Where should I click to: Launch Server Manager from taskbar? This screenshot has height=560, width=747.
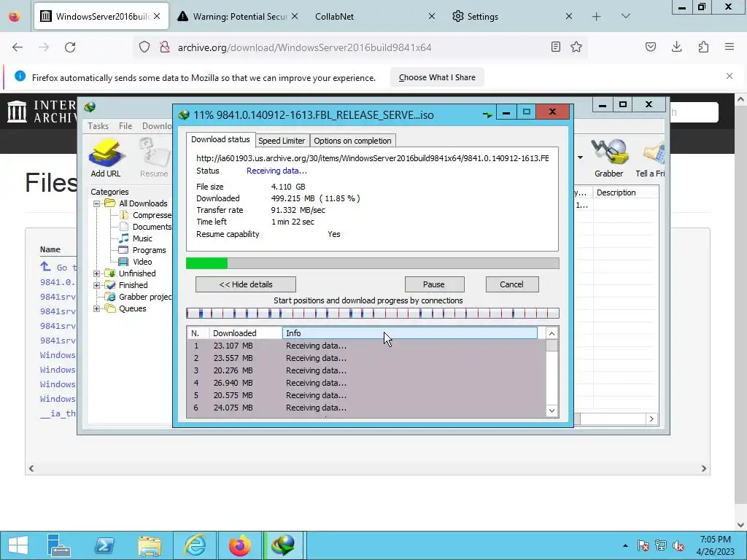[x=59, y=545]
